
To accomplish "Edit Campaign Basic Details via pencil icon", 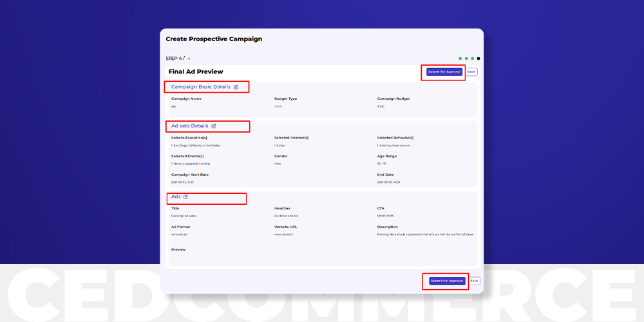I will point(236,87).
